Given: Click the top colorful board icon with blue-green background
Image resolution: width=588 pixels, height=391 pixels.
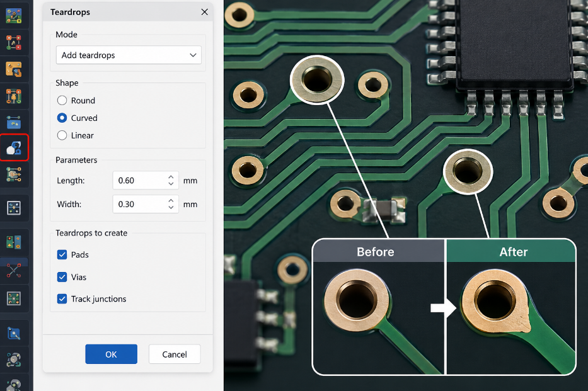Looking at the screenshot, I should pos(14,16).
